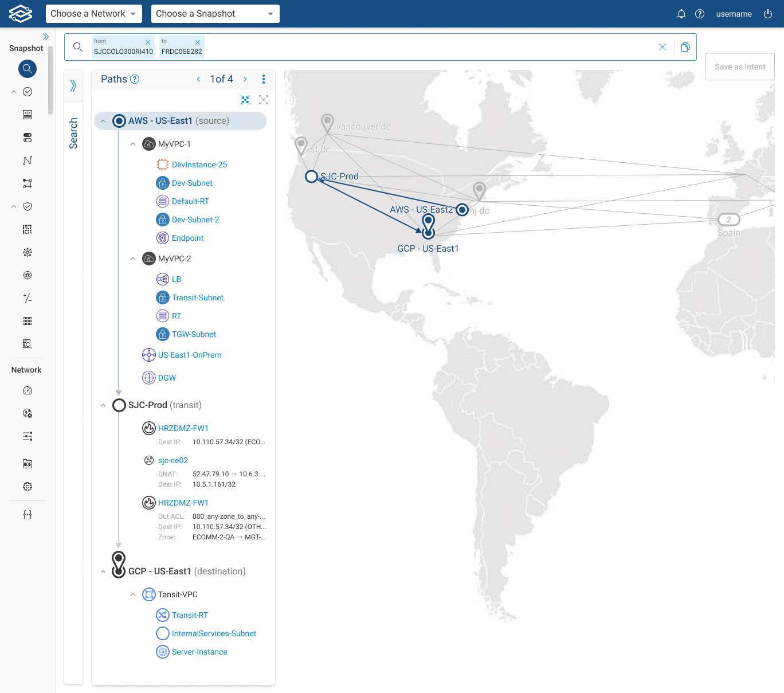The width and height of the screenshot is (784, 693).
Task: Collapse the MyVPC-1 tree node
Action: point(133,144)
